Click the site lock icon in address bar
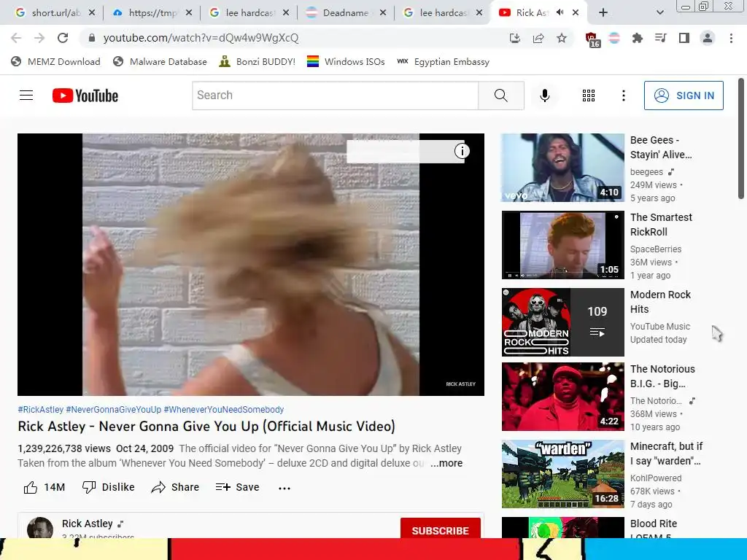Screen dimensions: 747x560 pyautogui.click(x=93, y=38)
